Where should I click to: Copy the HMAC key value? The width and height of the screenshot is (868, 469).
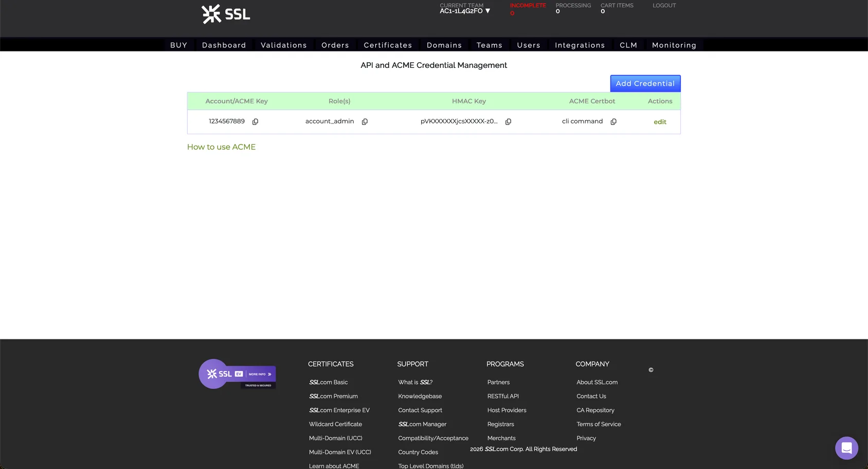508,122
